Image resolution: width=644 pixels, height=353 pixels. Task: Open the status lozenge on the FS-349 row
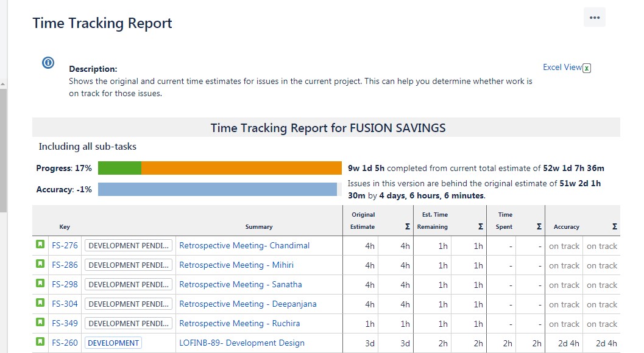click(128, 323)
